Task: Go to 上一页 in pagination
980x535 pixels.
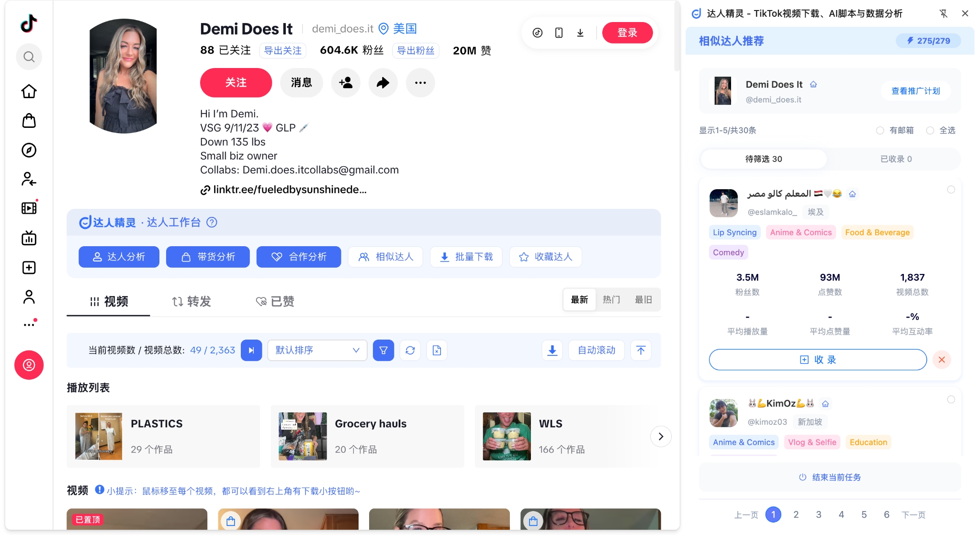Action: (746, 515)
